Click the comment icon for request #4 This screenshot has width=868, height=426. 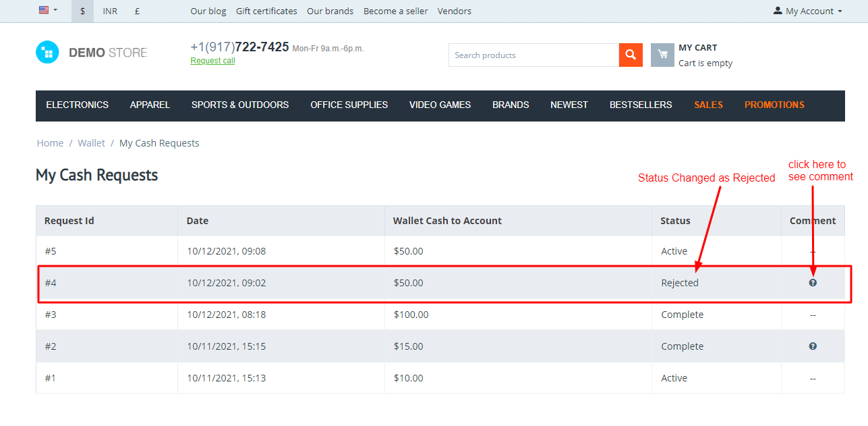click(x=813, y=283)
